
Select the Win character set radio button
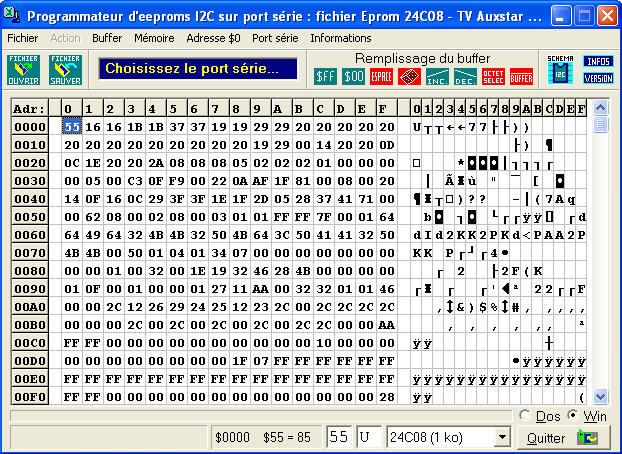[x=572, y=415]
